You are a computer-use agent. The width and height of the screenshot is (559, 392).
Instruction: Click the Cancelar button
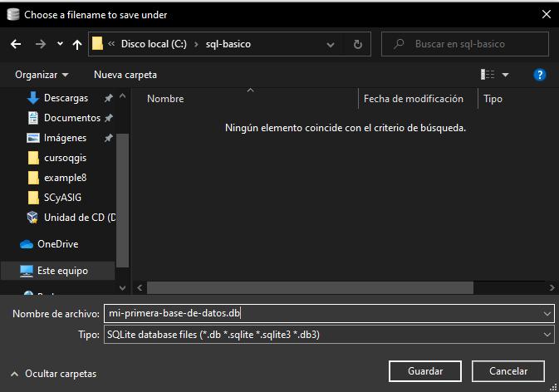508,370
